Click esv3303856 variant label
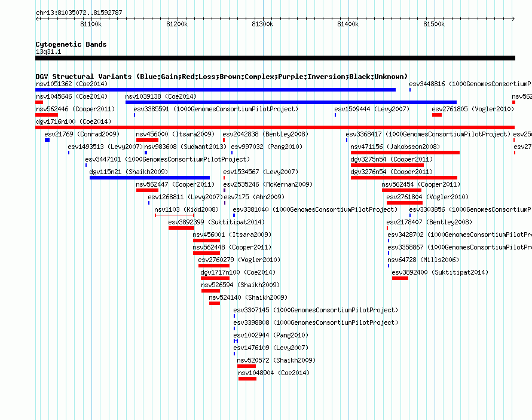Viewport: 532px width, 420px height. pyautogui.click(x=470, y=209)
